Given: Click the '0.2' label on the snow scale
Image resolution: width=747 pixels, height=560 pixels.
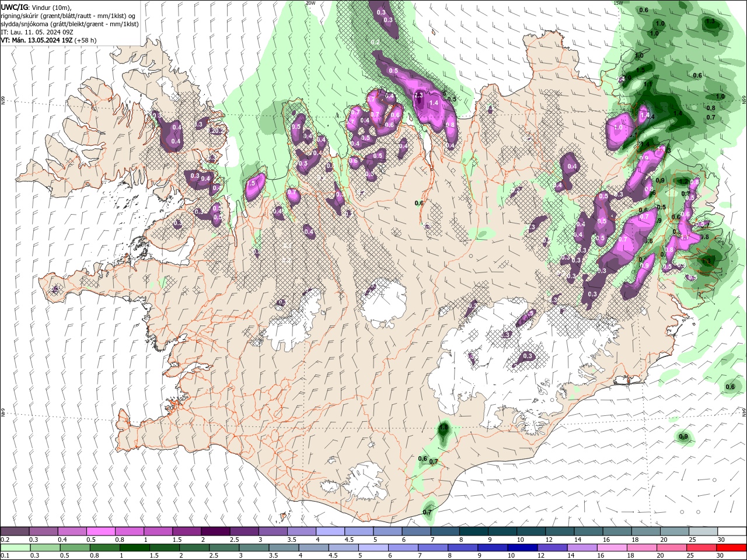Looking at the screenshot, I should click(4, 540).
